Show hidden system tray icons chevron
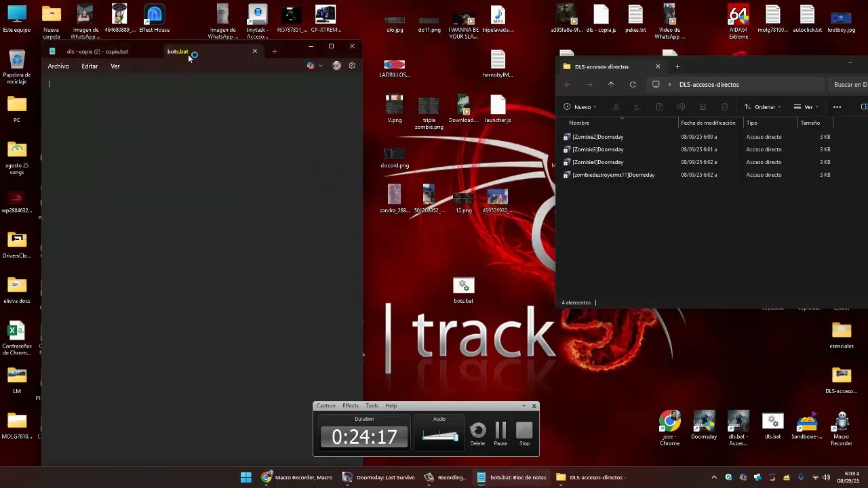 point(714,477)
